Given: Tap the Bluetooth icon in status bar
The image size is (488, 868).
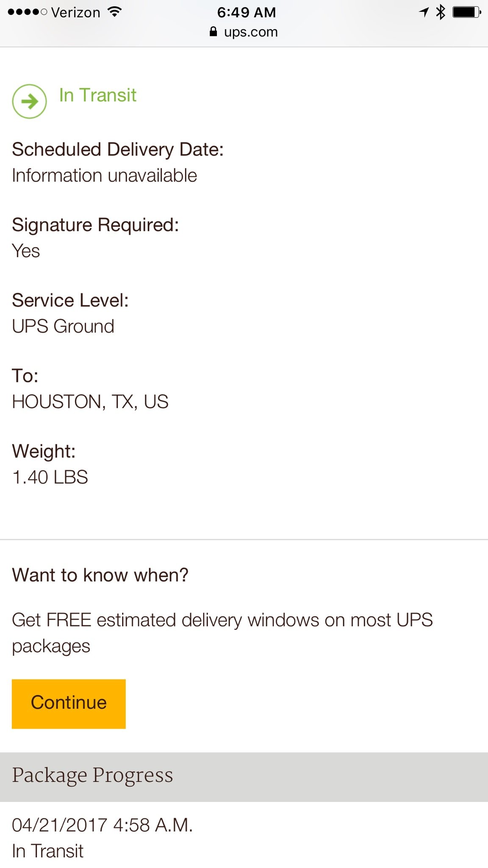Looking at the screenshot, I should coord(441,12).
